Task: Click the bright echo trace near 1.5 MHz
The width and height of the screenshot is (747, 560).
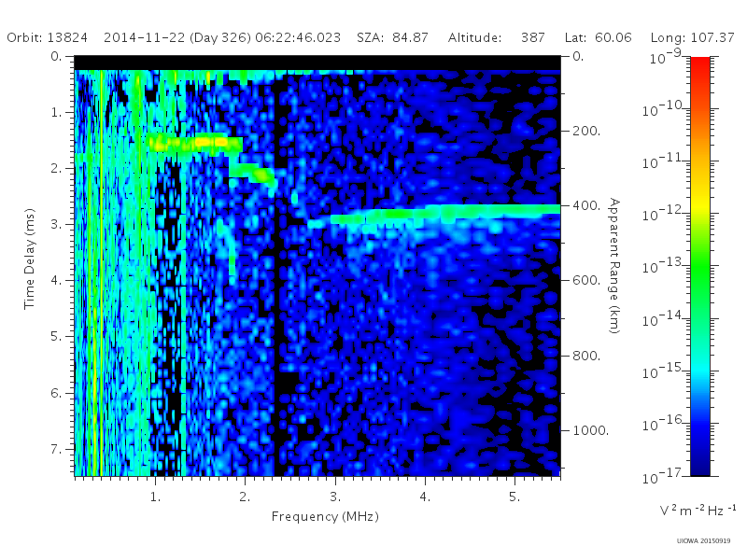Action: pos(194,143)
